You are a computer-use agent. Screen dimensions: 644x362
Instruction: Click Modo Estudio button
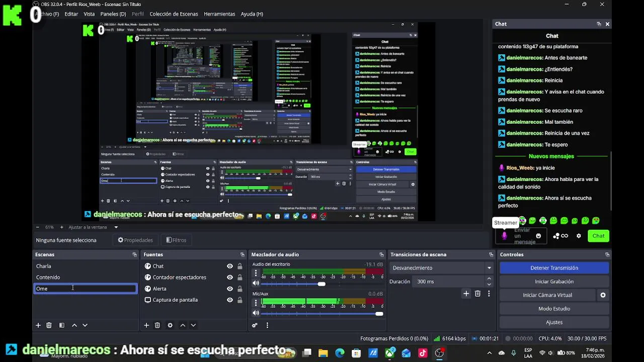coord(554,309)
